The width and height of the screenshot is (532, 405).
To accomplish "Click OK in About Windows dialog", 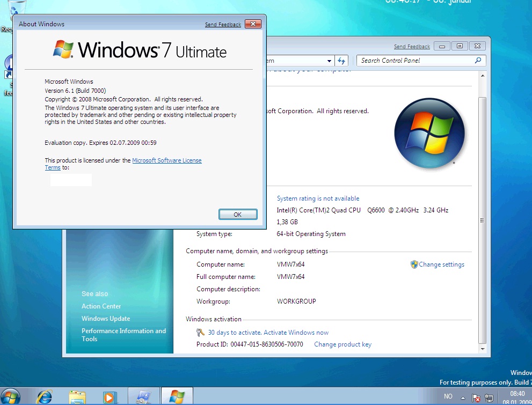I will (x=237, y=215).
